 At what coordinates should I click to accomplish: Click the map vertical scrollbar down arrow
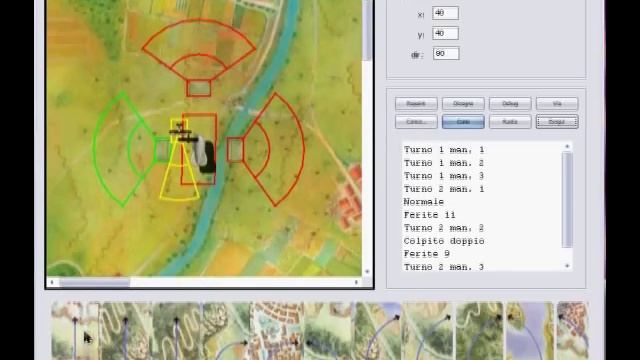click(367, 271)
